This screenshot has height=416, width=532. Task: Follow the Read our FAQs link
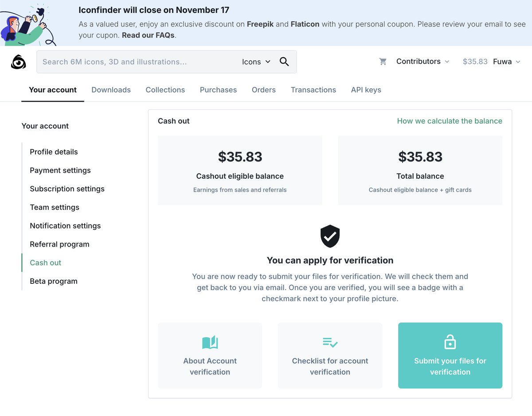point(149,35)
